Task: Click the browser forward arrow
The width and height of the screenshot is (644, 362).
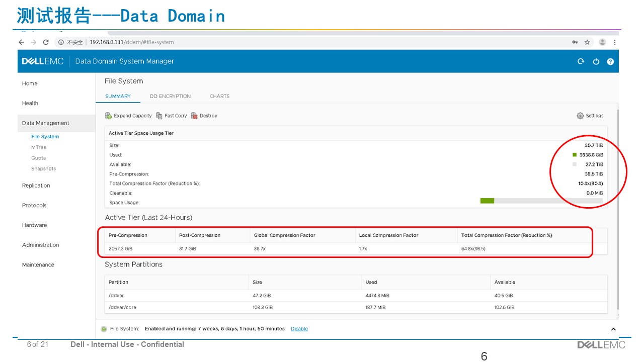Action: click(x=33, y=42)
